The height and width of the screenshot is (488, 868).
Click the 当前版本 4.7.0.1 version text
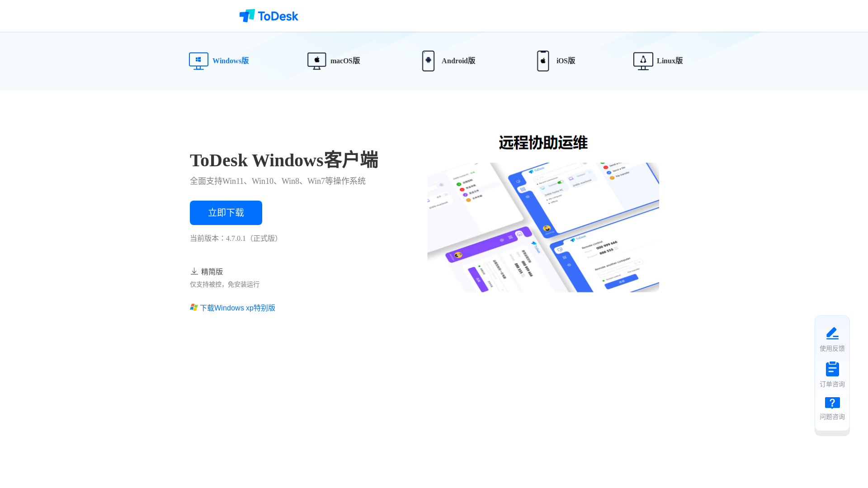[235, 238]
